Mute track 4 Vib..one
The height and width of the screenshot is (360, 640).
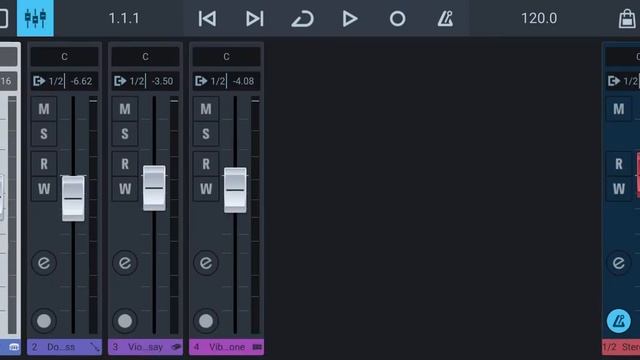206,109
